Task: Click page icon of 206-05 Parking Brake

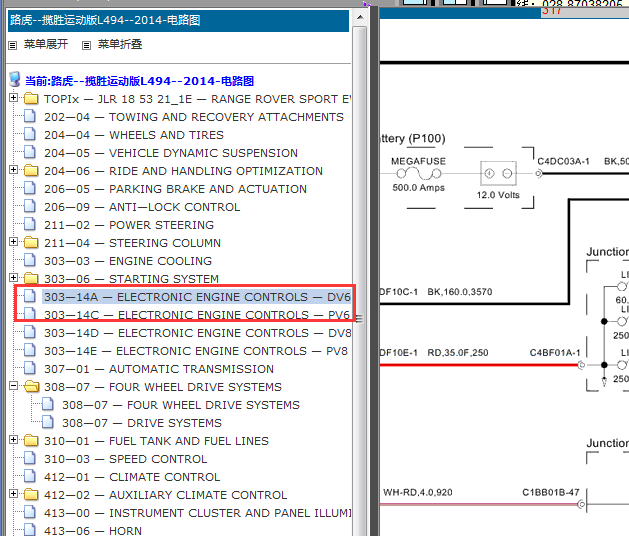Action: 30,188
